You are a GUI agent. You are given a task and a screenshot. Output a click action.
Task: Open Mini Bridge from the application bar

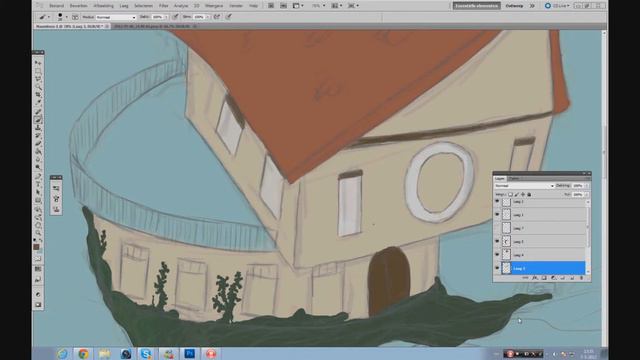pyautogui.click(x=283, y=6)
